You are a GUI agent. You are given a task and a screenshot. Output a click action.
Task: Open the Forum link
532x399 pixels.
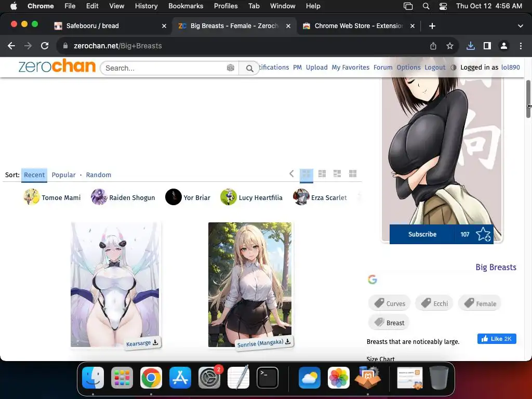tap(383, 67)
